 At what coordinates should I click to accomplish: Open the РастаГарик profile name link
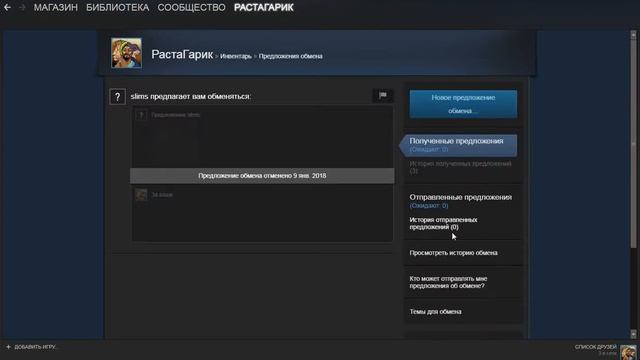182,54
